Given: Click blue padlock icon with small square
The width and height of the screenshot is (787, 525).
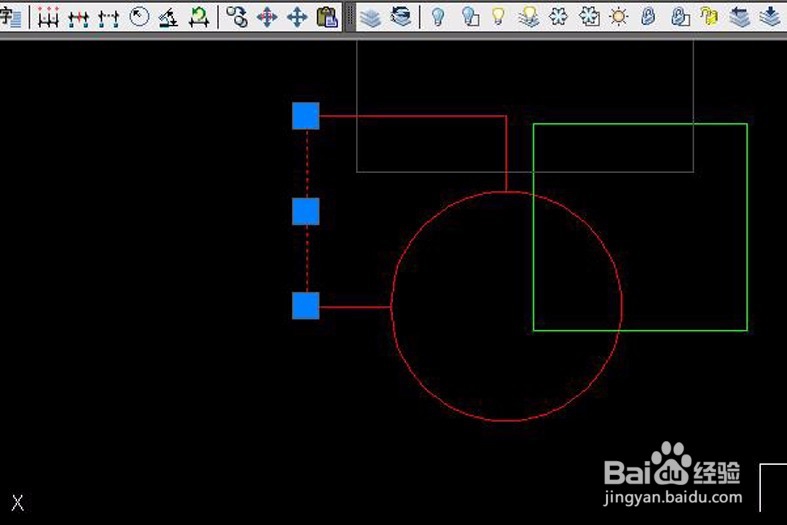Looking at the screenshot, I should point(680,17).
